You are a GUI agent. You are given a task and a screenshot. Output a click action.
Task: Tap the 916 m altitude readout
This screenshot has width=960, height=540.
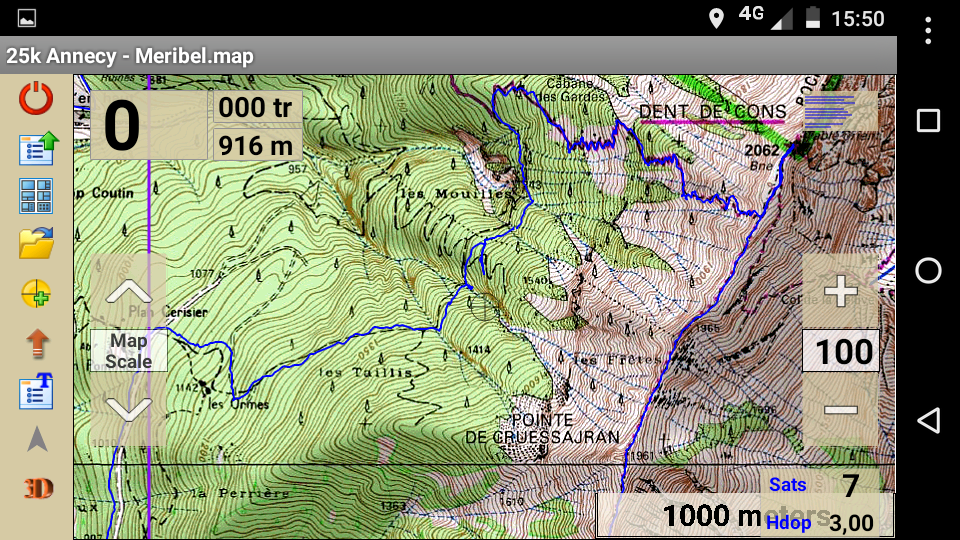[x=258, y=145]
